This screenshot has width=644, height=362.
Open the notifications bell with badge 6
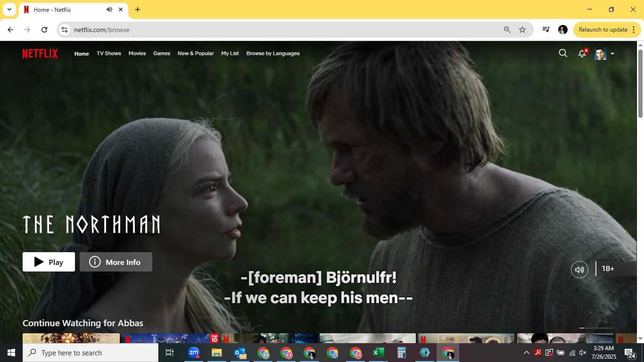point(582,53)
